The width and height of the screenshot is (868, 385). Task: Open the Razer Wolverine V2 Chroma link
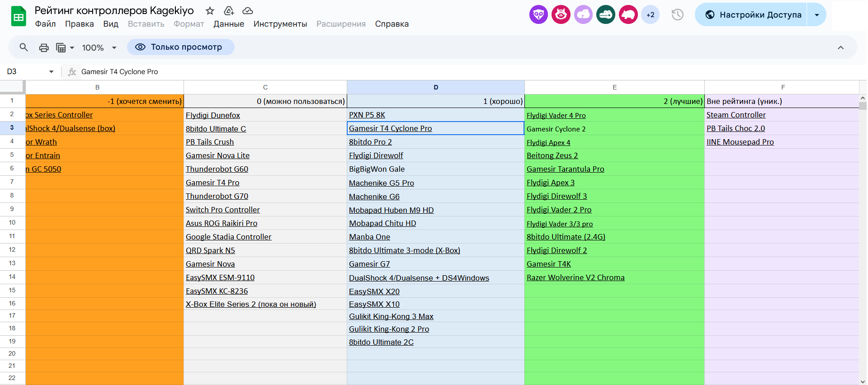pos(576,277)
